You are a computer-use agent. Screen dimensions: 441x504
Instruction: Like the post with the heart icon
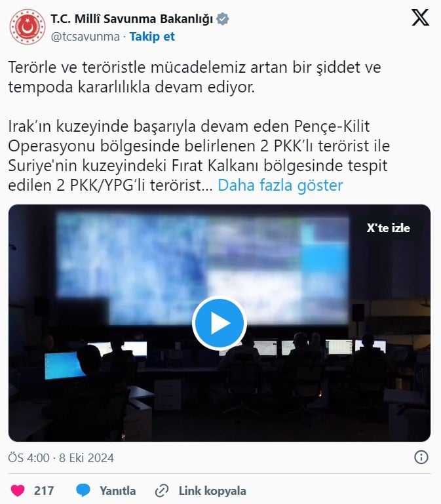18,490
